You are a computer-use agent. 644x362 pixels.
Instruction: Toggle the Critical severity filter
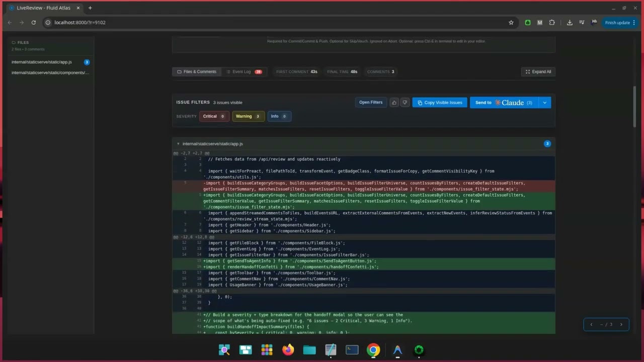click(214, 116)
